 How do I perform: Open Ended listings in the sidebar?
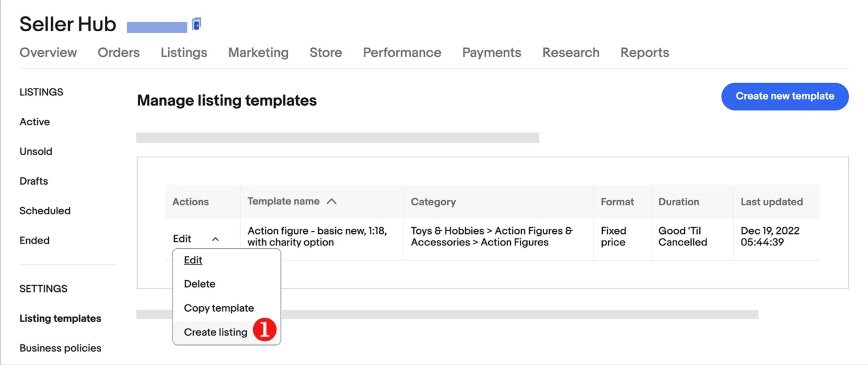click(x=35, y=241)
